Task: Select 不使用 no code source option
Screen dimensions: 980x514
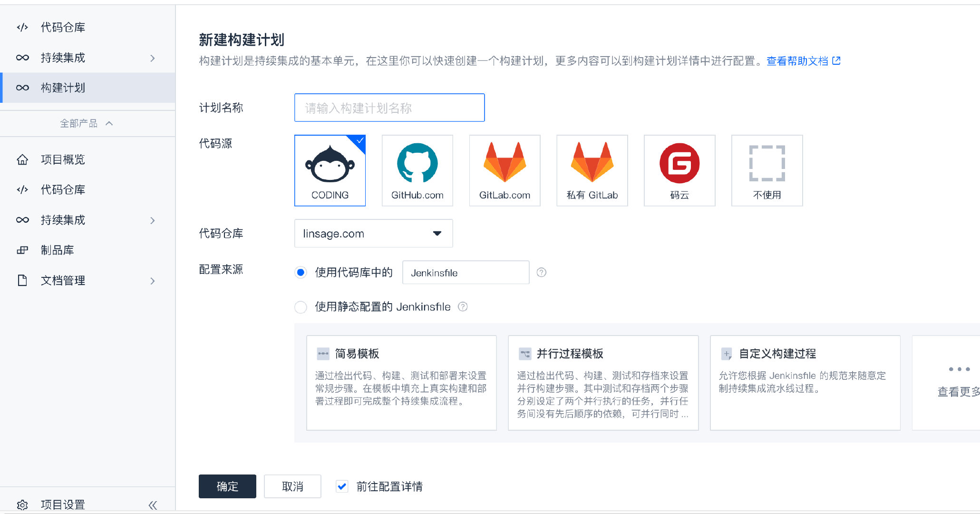Action: 767,170
